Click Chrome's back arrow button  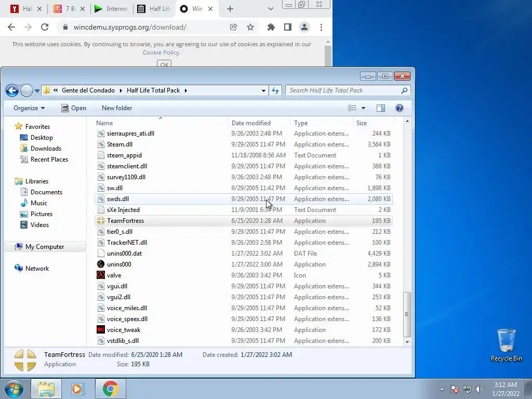pos(11,27)
